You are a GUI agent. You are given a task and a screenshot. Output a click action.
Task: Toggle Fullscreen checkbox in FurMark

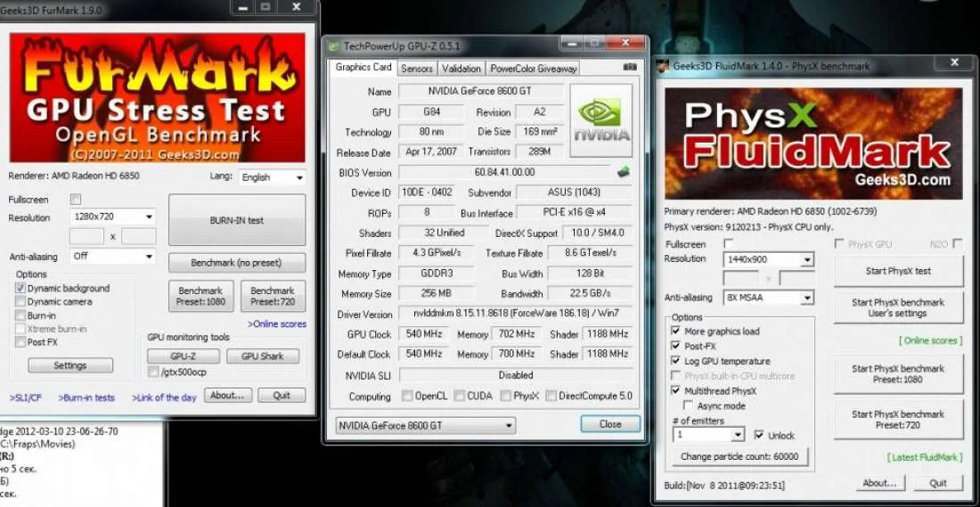76,200
